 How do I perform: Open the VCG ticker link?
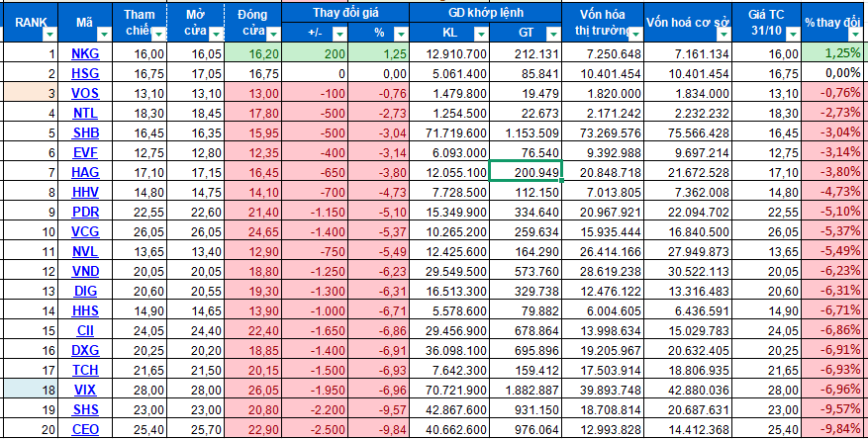point(85,231)
